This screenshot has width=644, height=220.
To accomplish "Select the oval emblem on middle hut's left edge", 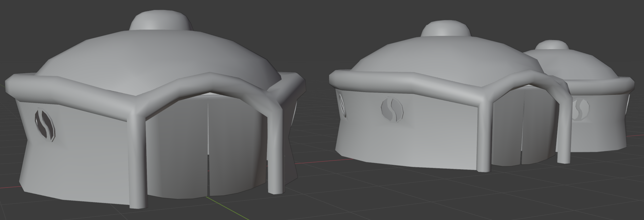I will click(342, 105).
